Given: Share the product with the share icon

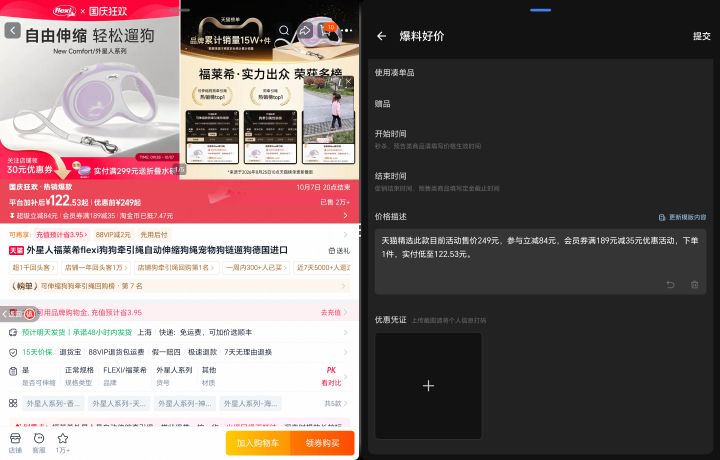Looking at the screenshot, I should click(305, 30).
